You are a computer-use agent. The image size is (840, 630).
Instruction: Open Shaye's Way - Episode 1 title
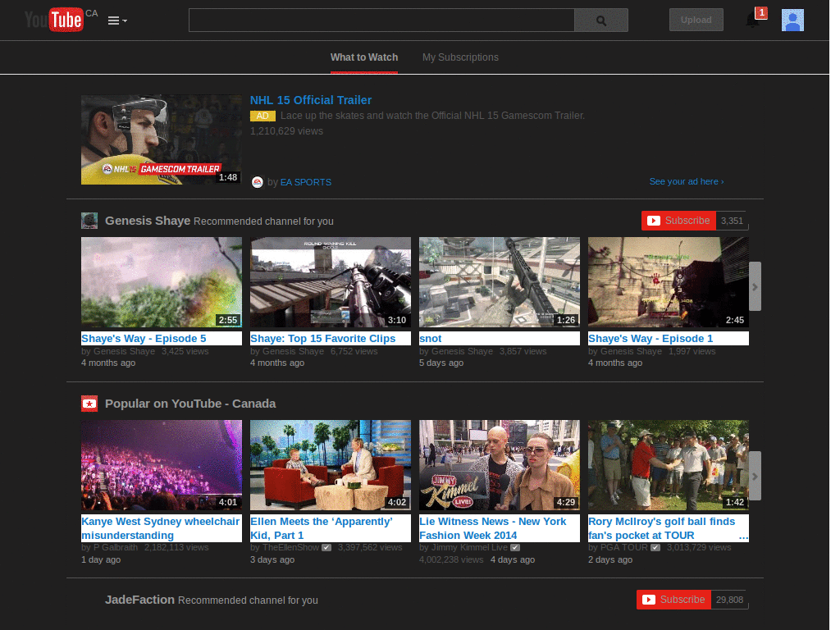651,339
